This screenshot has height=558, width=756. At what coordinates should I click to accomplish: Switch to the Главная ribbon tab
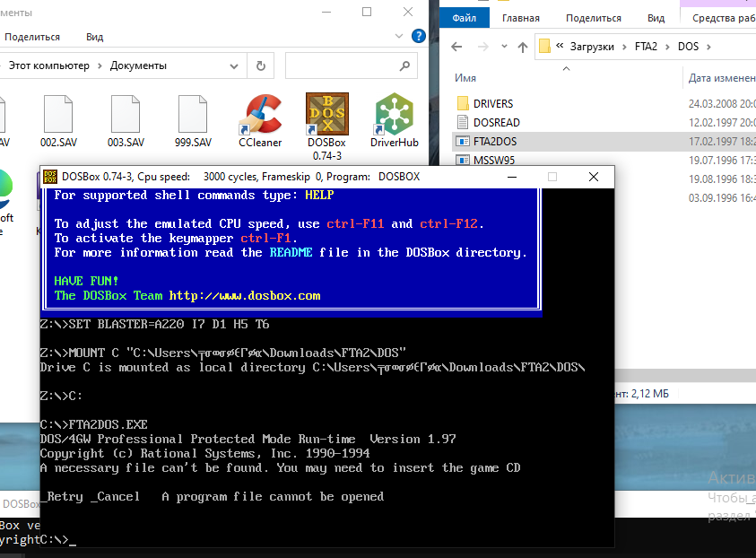(x=521, y=18)
